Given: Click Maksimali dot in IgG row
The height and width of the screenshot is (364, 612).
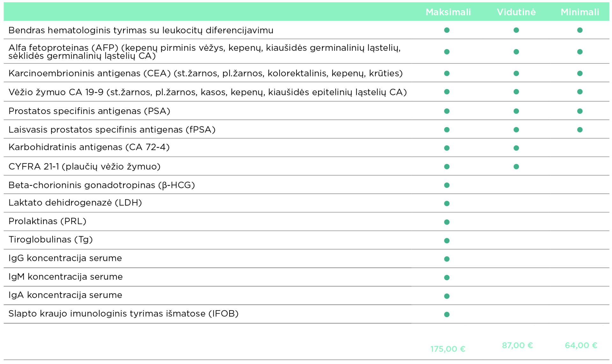Looking at the screenshot, I should tap(447, 259).
